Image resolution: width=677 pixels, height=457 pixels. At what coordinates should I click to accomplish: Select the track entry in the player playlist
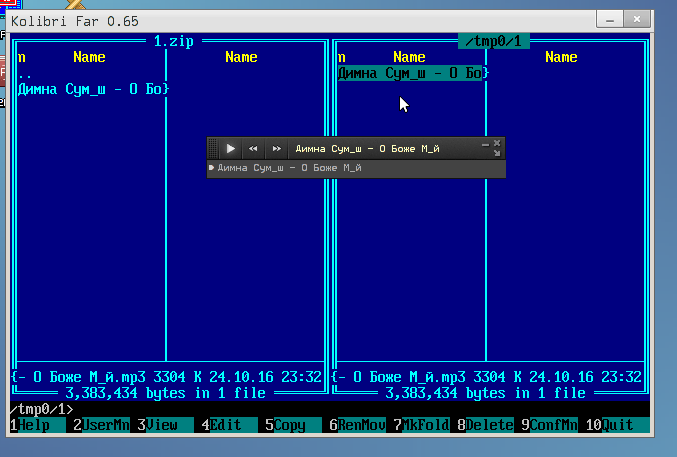[x=290, y=168]
